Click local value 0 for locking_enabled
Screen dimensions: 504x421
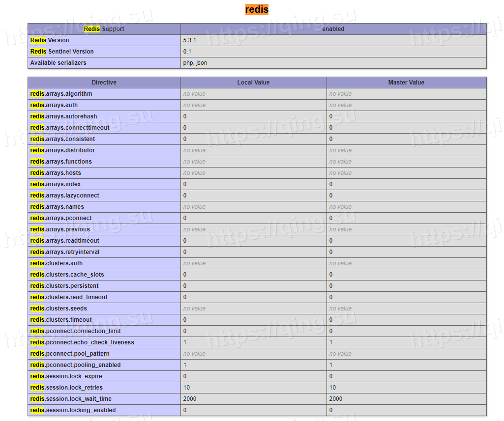(x=185, y=410)
